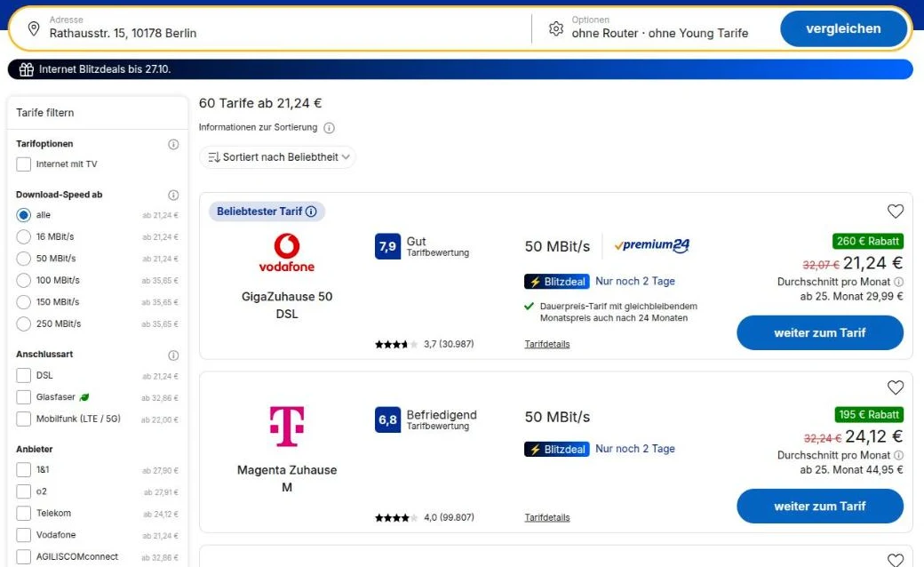Click the 195 € Rabatt badge

click(x=869, y=414)
